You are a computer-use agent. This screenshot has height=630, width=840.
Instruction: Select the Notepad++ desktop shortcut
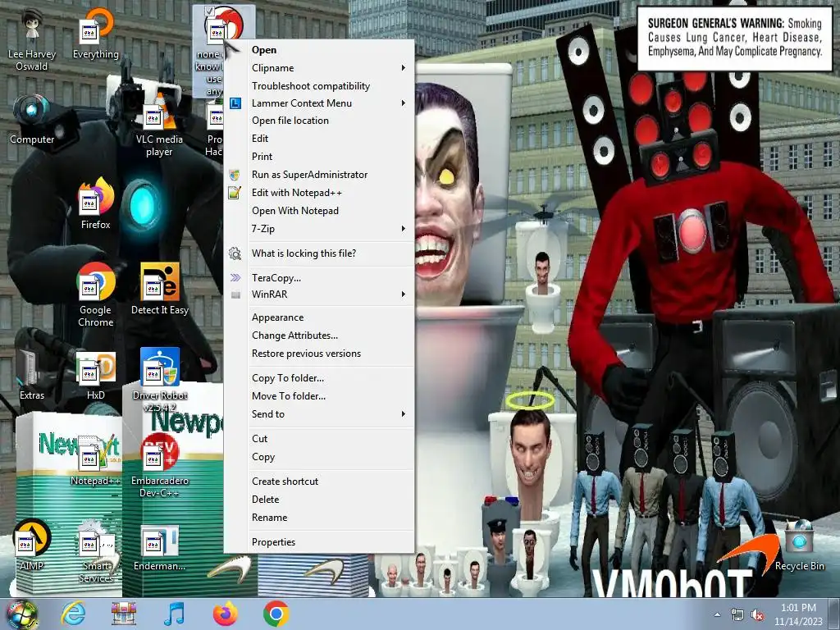(96, 459)
